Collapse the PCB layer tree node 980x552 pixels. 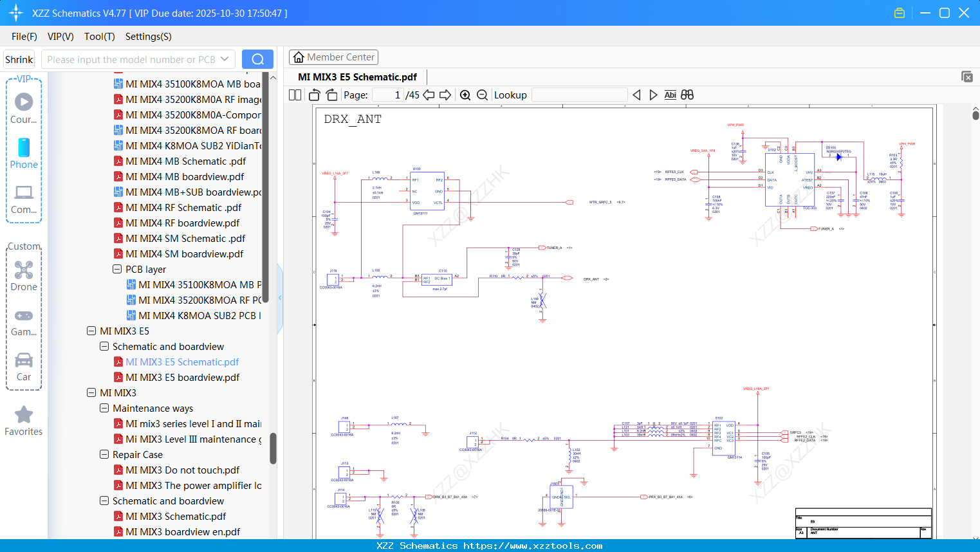coord(117,270)
